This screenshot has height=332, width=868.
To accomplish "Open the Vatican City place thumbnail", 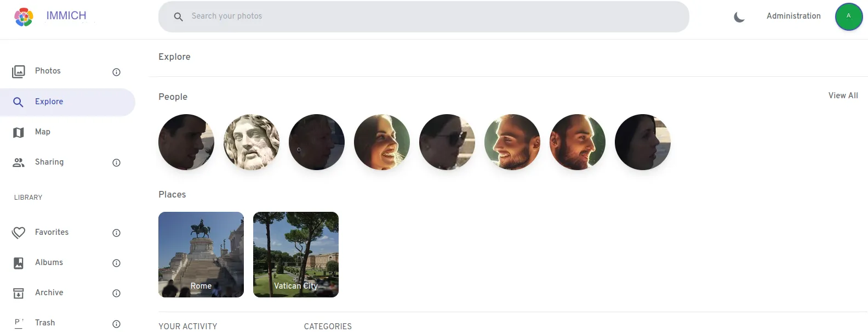I will tap(296, 255).
